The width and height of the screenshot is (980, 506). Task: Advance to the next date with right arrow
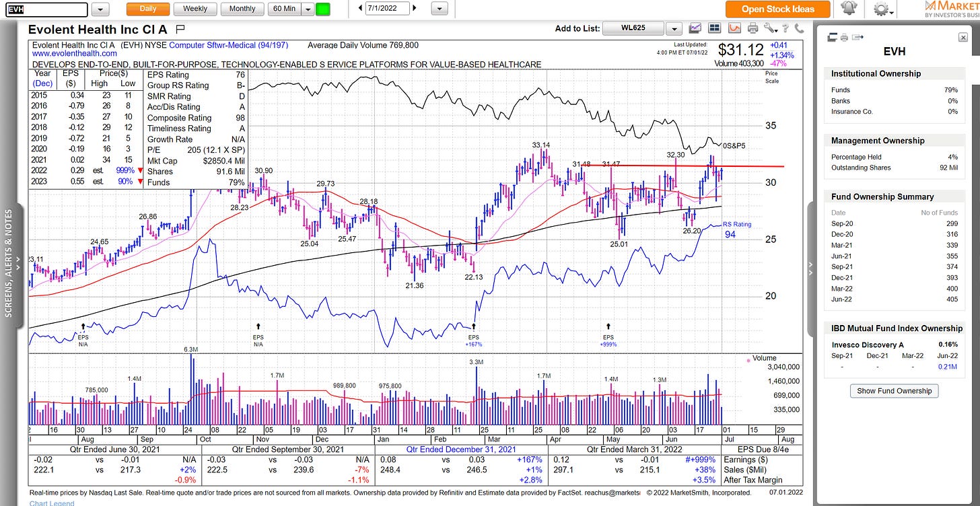(413, 9)
